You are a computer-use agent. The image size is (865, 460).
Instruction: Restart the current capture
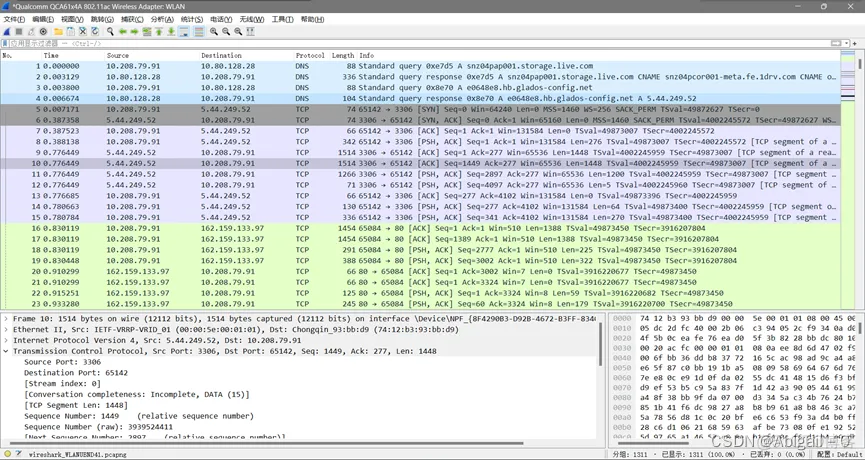click(31, 31)
